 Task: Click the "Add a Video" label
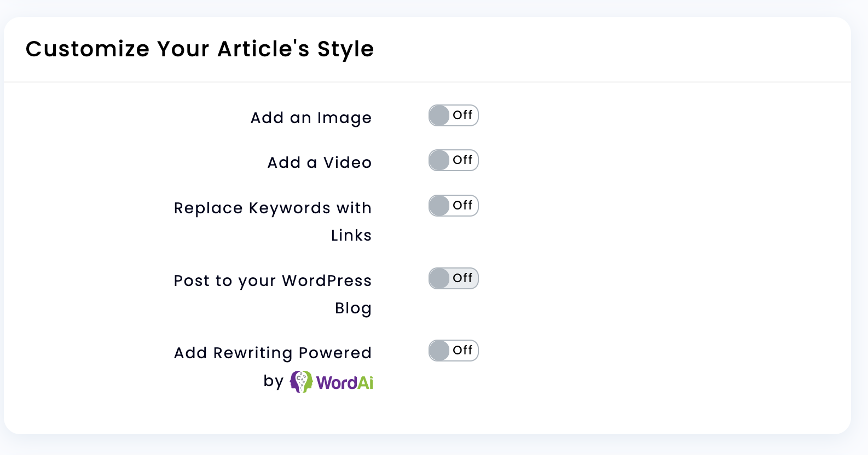pyautogui.click(x=320, y=162)
